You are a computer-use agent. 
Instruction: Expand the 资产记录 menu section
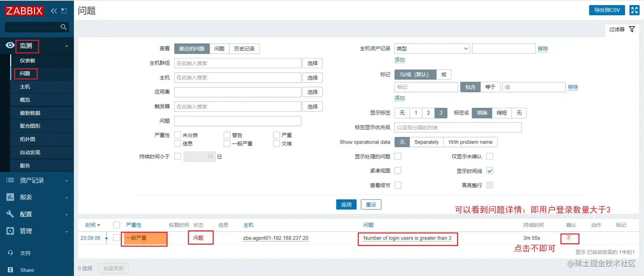pos(66,181)
